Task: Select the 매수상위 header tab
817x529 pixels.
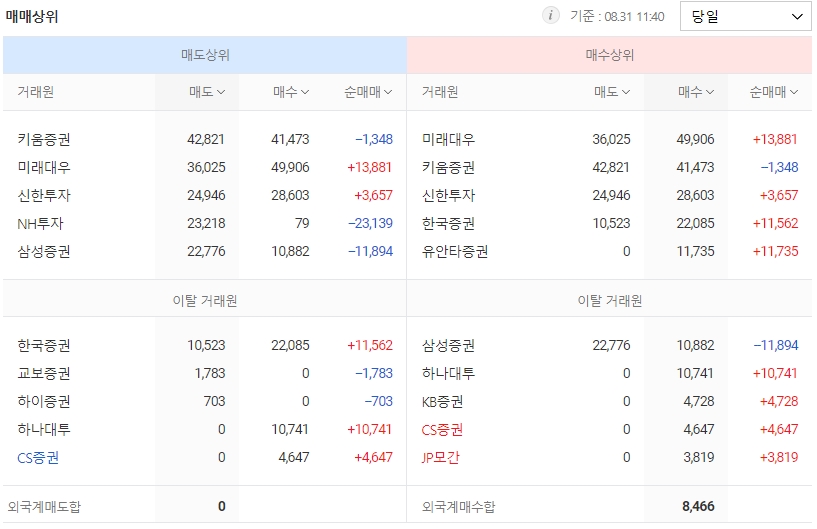Action: 609,55
